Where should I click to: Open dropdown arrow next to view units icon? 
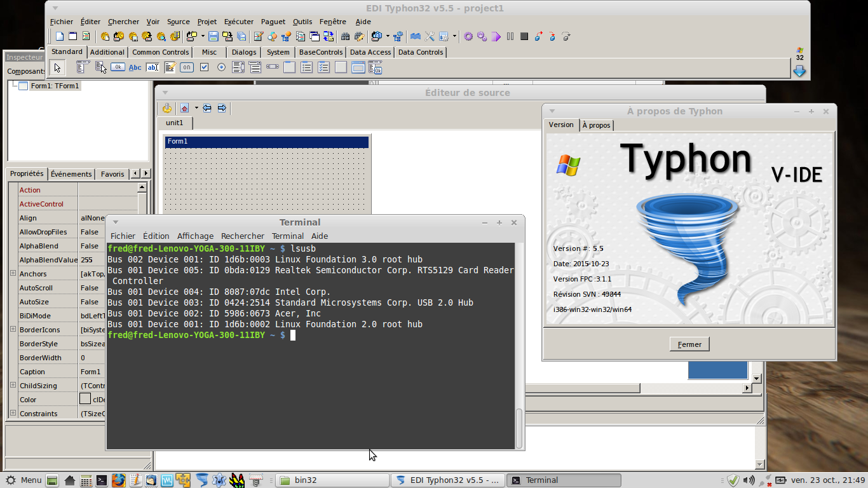[388, 36]
